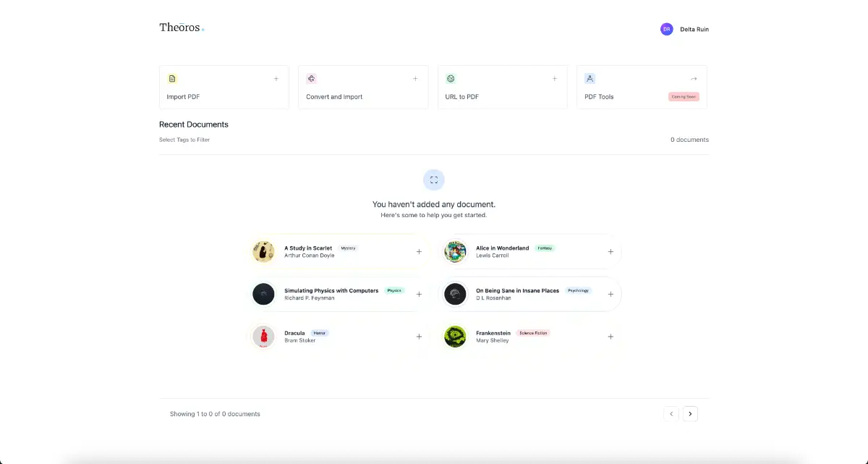Add Alice in Wonderland with plus
This screenshot has width=868, height=464.
click(610, 252)
